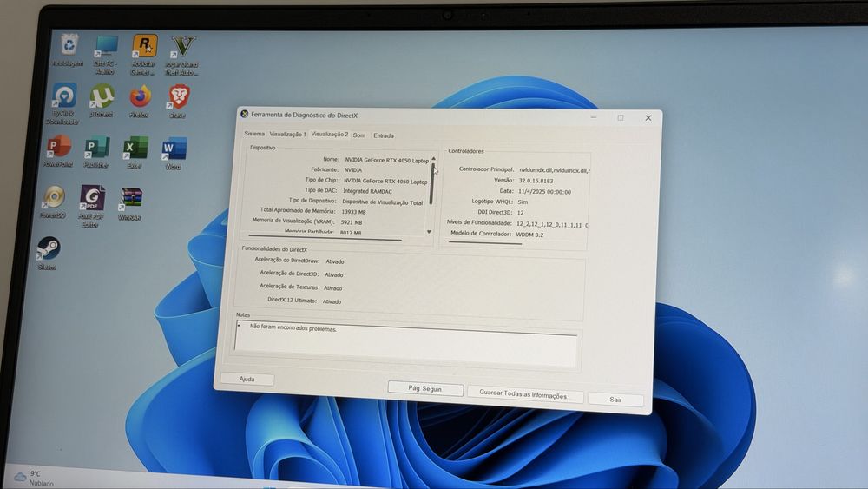This screenshot has width=868, height=489.
Task: Open the Som tab
Action: 359,135
